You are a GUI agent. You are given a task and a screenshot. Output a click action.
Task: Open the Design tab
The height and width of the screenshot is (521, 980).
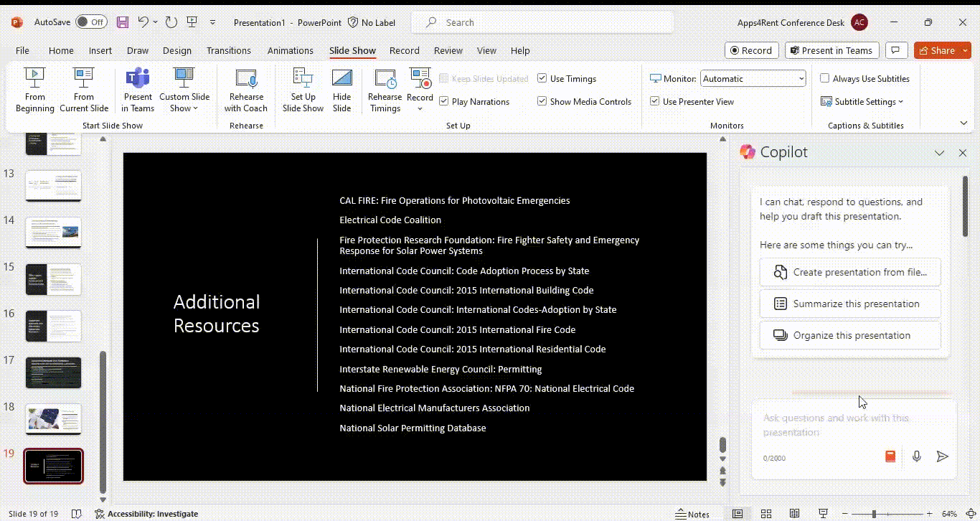click(177, 50)
